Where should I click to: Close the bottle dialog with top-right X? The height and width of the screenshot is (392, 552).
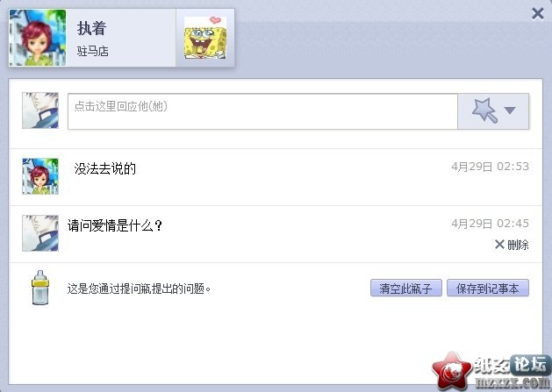click(538, 14)
